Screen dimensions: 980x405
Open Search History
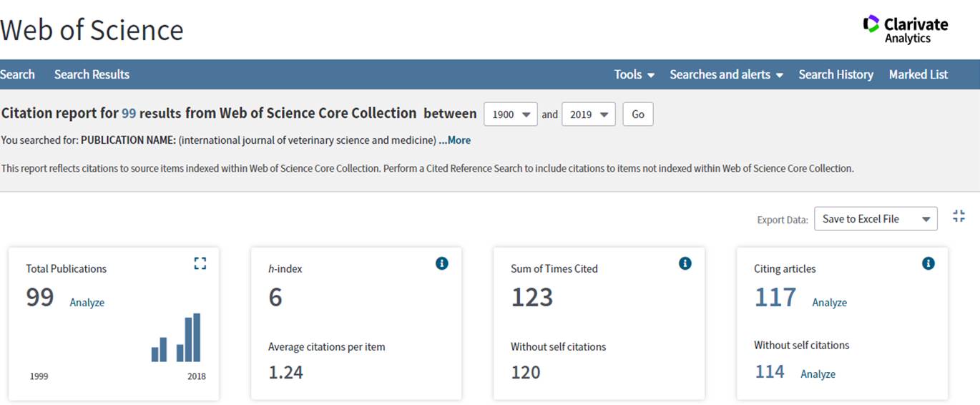click(x=836, y=74)
